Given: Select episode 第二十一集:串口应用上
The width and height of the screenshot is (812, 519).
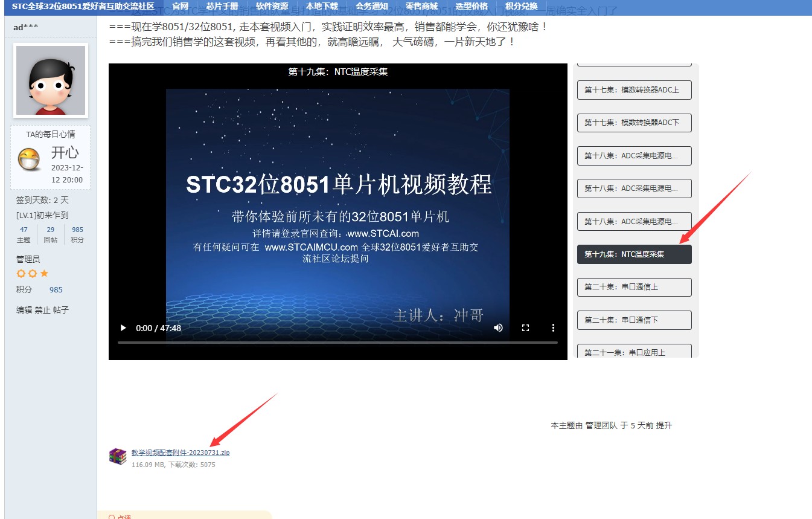Looking at the screenshot, I should pos(635,351).
